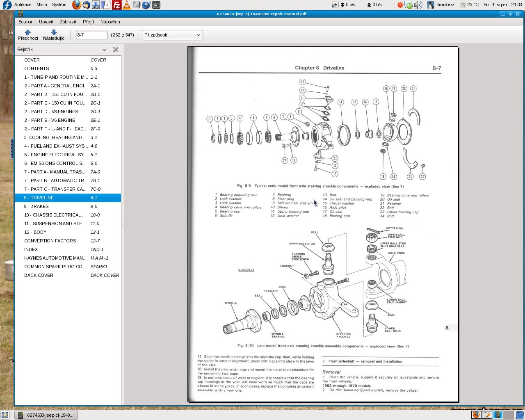Click the sidebar divider grip handle
The width and height of the screenshot is (525, 420).
[122, 225]
